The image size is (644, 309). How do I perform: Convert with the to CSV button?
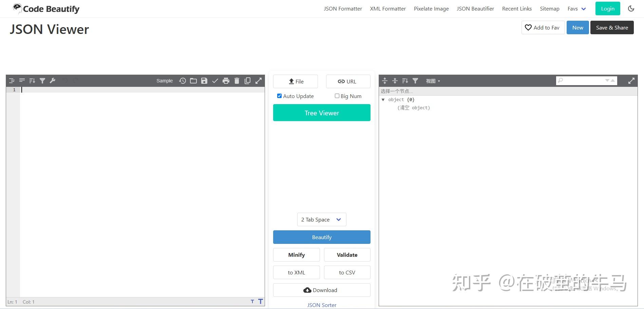point(347,272)
